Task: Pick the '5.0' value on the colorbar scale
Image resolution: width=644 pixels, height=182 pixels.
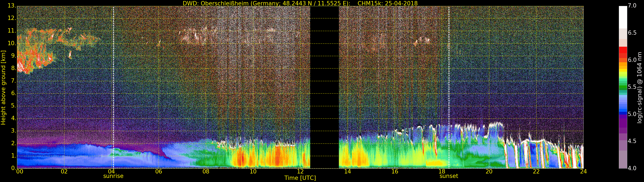Action: click(x=632, y=114)
